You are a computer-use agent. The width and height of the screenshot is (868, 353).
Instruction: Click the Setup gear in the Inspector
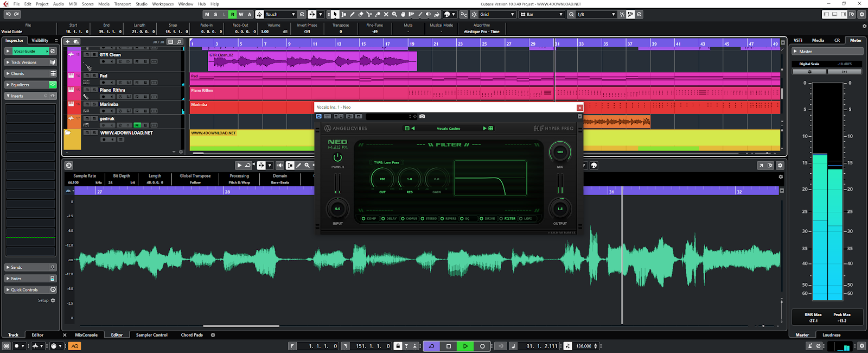[53, 300]
